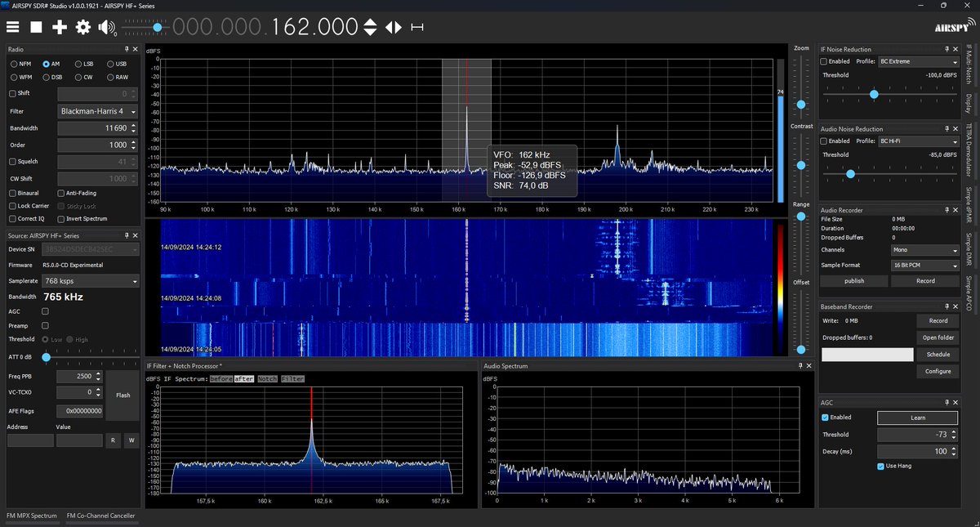Adjust the filter Order stepper
This screenshot has width=980, height=527.
point(133,145)
